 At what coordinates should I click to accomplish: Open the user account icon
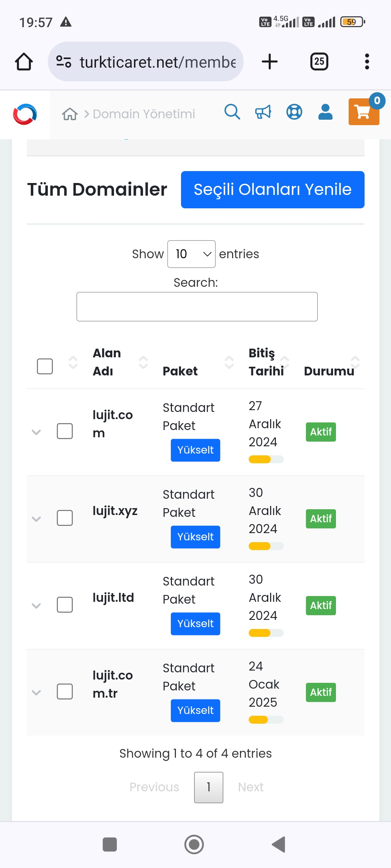[x=325, y=112]
